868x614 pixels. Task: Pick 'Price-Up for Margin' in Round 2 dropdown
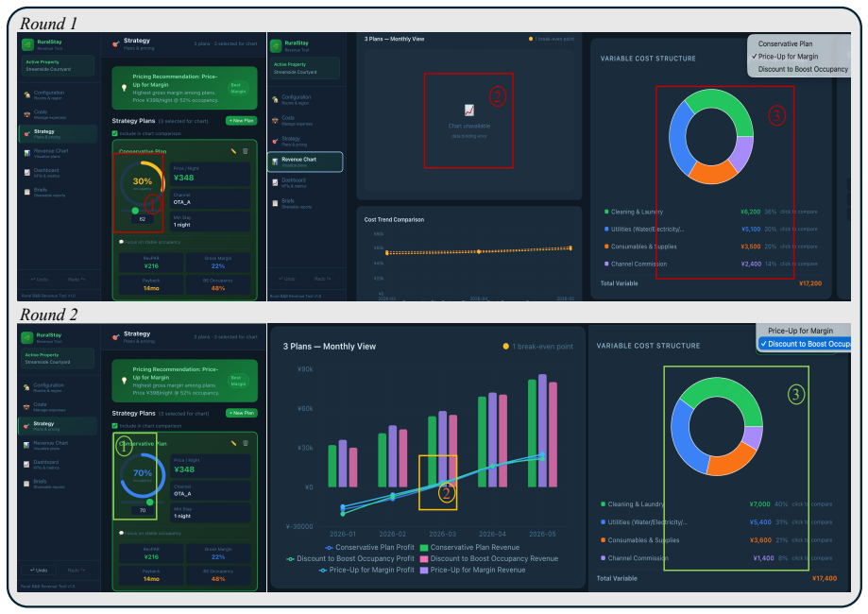(x=800, y=331)
